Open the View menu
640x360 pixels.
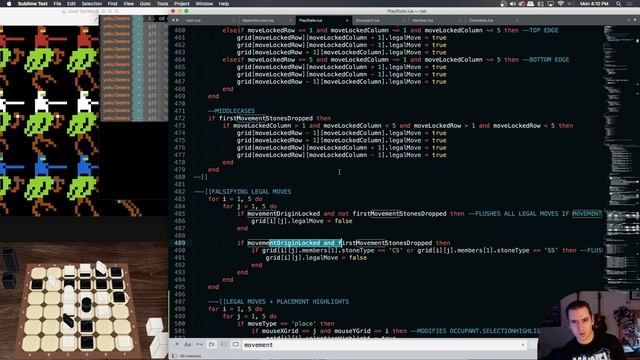pos(129,4)
